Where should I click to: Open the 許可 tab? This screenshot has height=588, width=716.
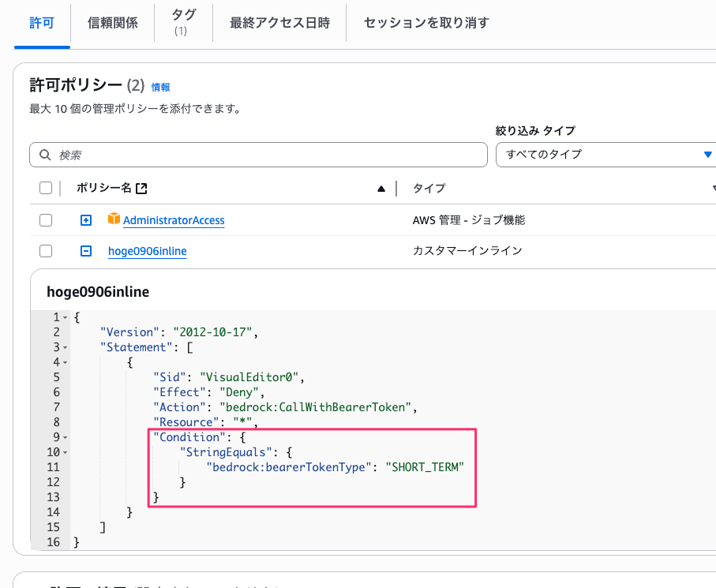tap(42, 23)
